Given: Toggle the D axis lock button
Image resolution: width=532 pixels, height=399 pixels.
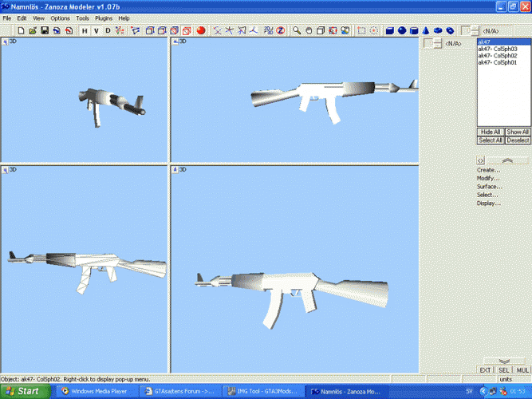Looking at the screenshot, I should click(108, 31).
